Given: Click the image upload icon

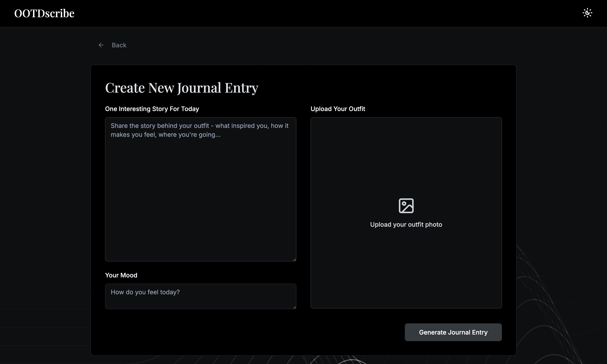Looking at the screenshot, I should [x=406, y=206].
